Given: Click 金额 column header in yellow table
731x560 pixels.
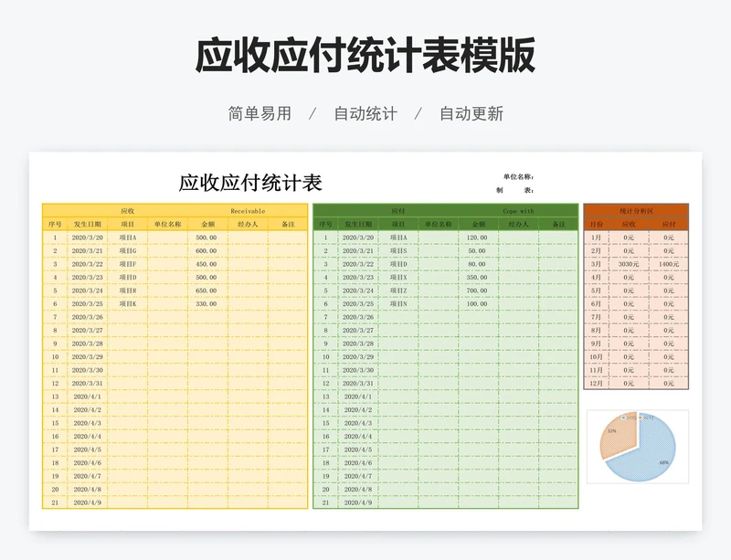Looking at the screenshot, I should click(x=208, y=225).
